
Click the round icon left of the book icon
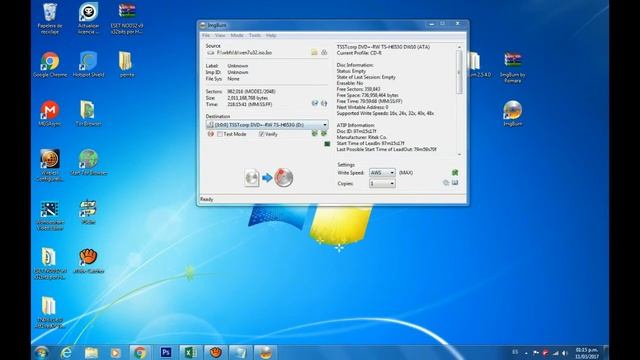(x=446, y=183)
